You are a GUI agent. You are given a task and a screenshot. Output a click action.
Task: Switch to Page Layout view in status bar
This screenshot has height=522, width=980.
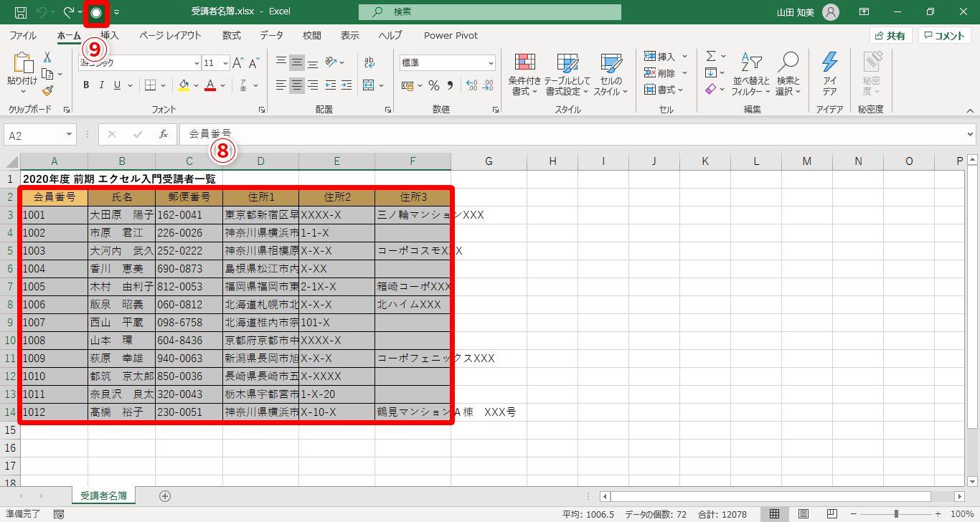tap(804, 514)
